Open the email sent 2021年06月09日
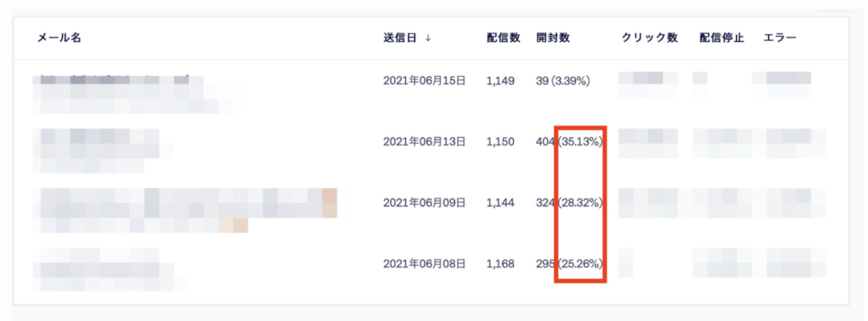The width and height of the screenshot is (868, 321). tap(185, 210)
